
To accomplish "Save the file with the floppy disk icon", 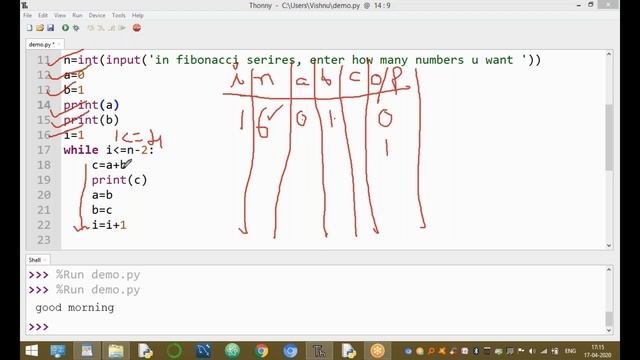I will pos(50,28).
